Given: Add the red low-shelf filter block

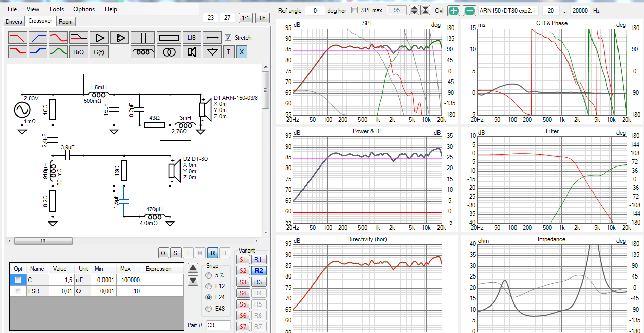Looking at the screenshot, I should 17,51.
